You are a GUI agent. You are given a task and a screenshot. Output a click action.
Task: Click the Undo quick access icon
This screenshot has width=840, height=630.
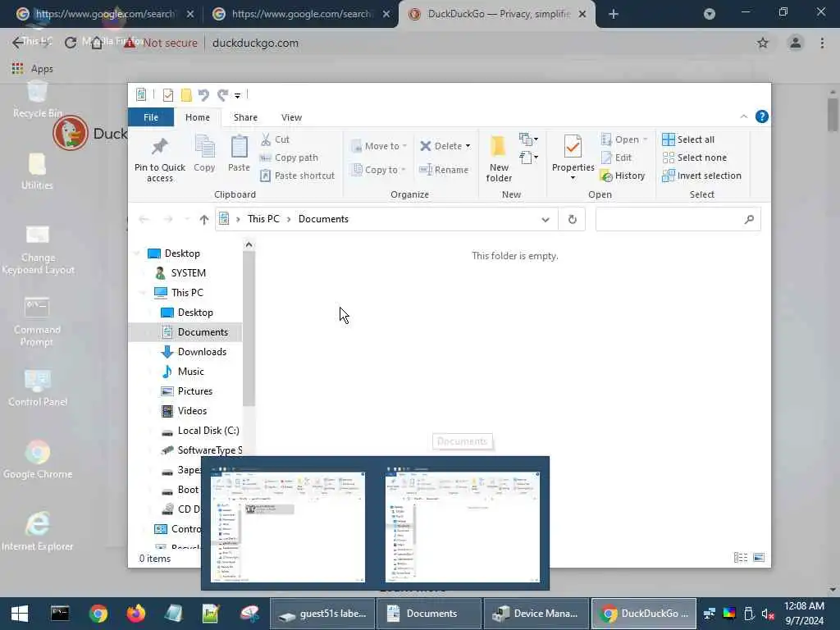tap(203, 95)
